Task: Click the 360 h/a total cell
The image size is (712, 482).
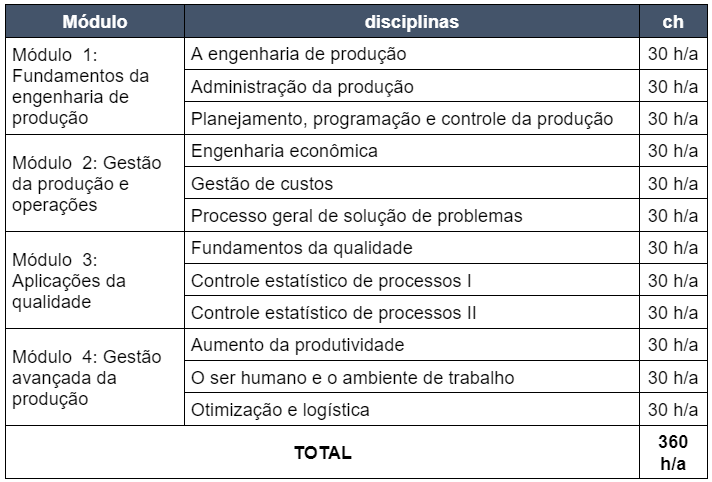Action: [673, 452]
